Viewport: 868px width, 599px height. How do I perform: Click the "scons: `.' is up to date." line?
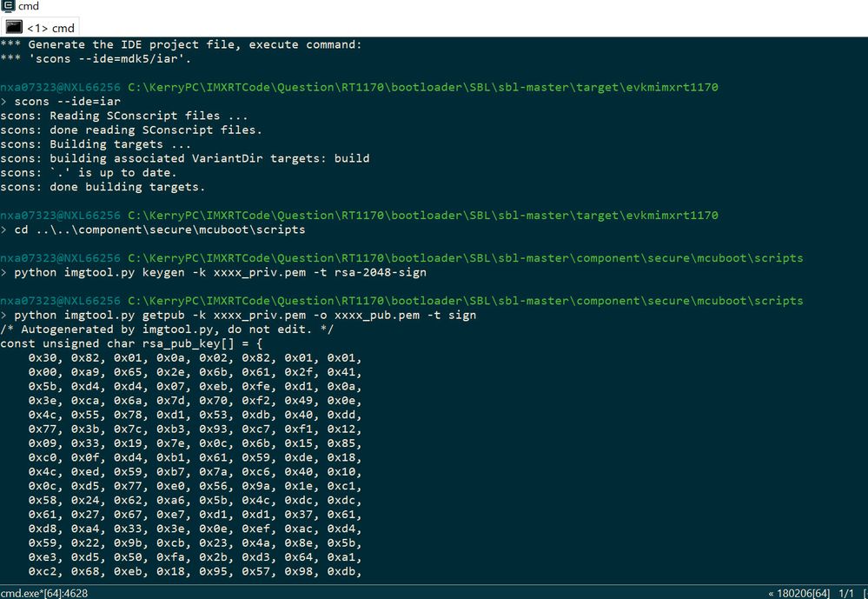pos(89,172)
